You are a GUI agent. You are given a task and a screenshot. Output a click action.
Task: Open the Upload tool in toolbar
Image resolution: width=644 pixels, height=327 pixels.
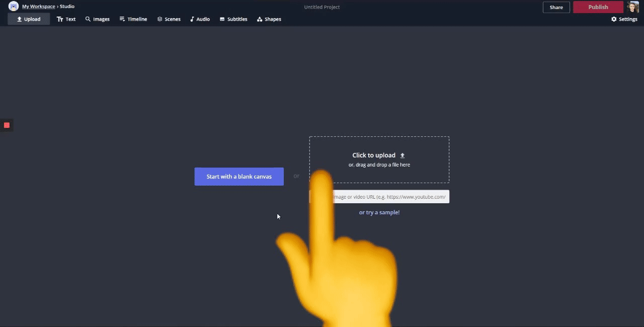click(29, 19)
